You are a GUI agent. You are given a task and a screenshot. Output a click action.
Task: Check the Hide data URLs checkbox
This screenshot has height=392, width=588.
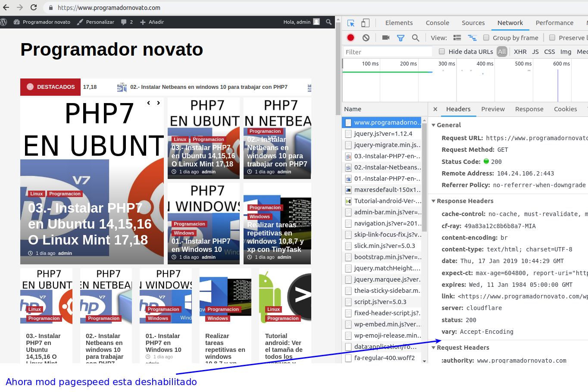pyautogui.click(x=442, y=51)
